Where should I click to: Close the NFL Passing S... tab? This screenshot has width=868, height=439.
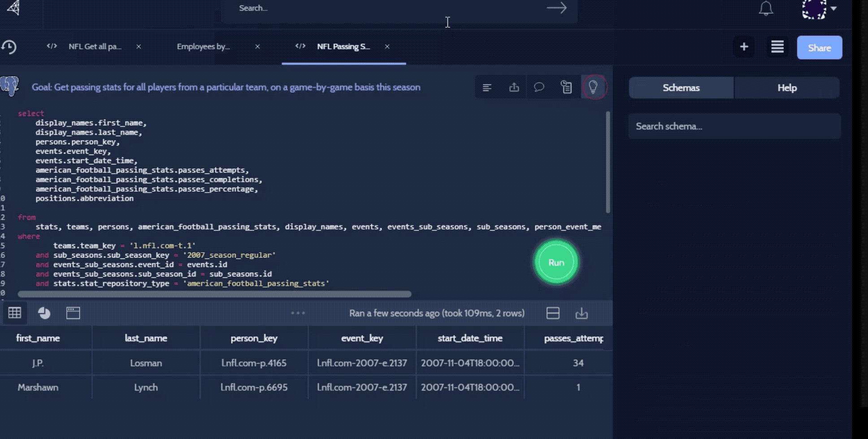pos(387,47)
